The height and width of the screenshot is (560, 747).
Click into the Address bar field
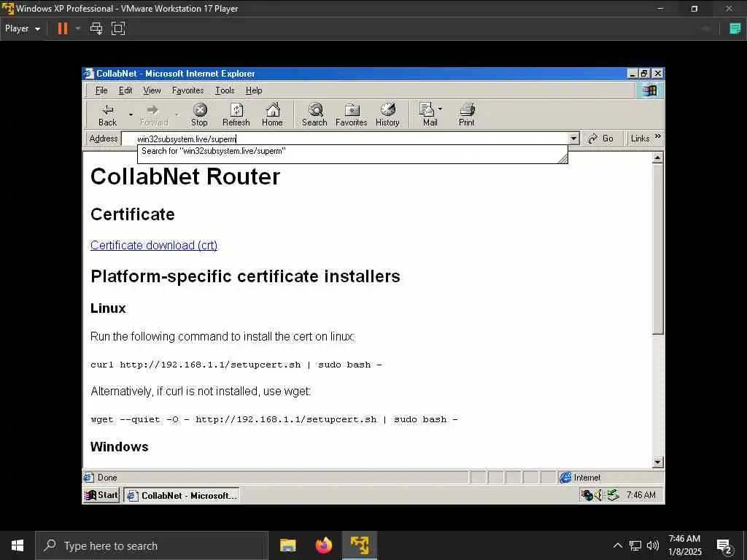point(345,139)
